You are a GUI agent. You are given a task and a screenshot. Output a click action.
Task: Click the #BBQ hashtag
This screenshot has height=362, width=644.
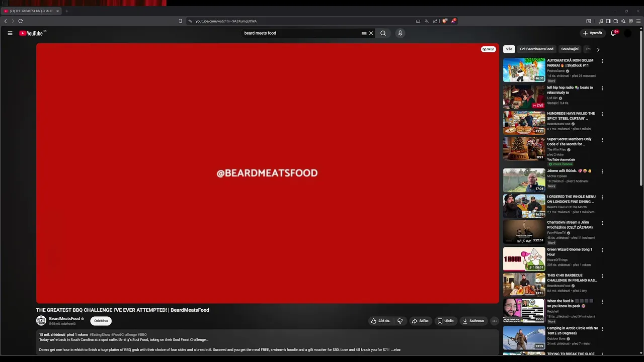click(x=142, y=334)
